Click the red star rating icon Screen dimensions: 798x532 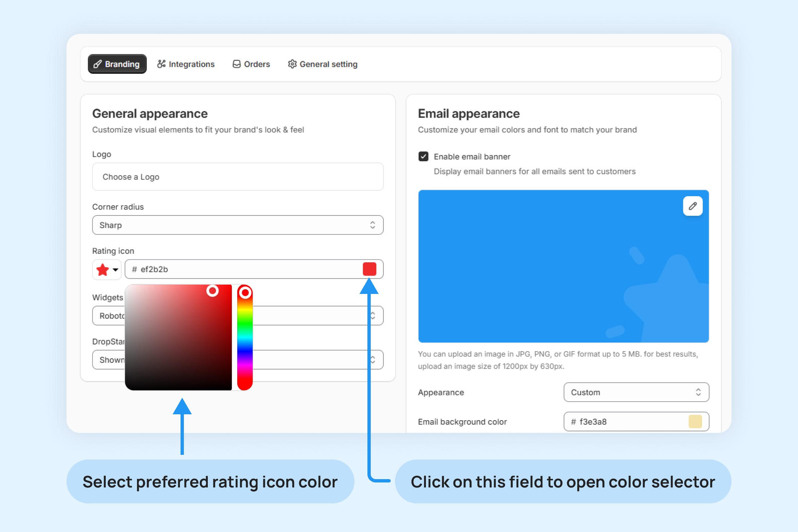[102, 270]
